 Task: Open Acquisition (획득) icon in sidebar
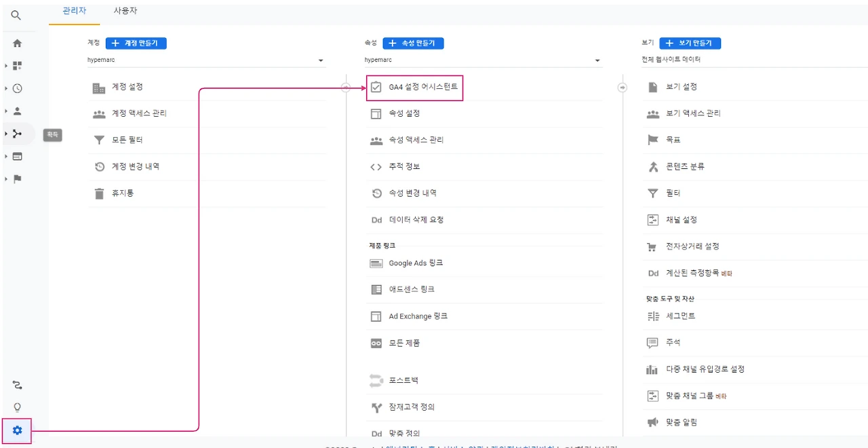pos(17,134)
